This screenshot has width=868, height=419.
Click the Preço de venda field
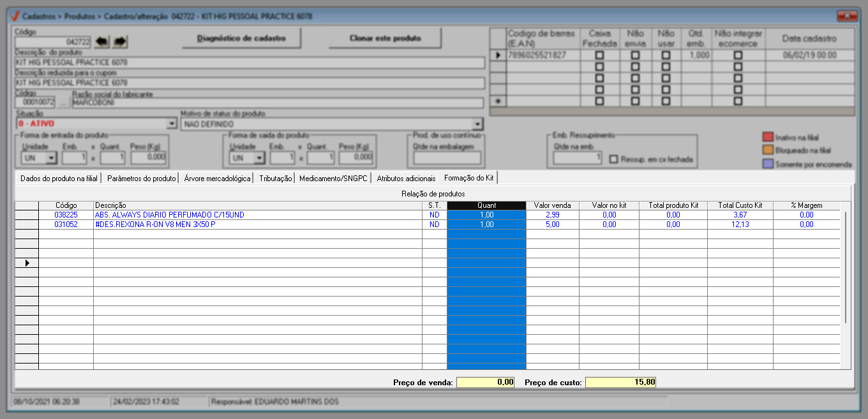(486, 382)
